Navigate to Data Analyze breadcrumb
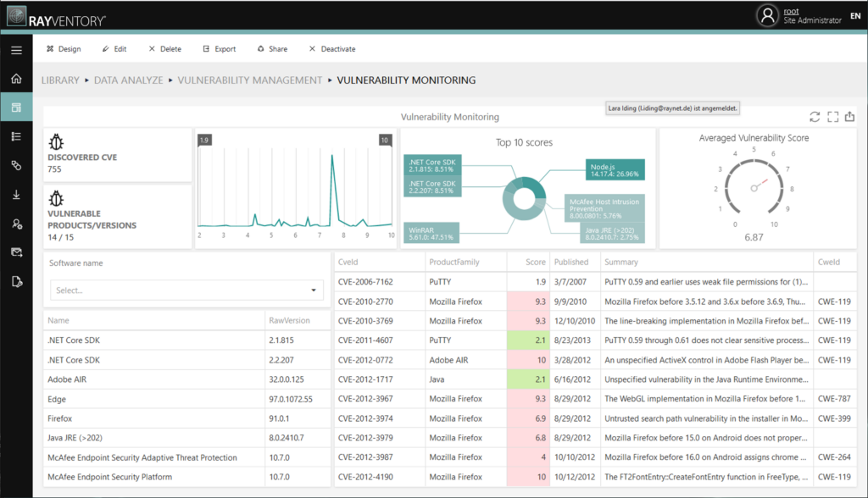868x498 pixels. (129, 80)
